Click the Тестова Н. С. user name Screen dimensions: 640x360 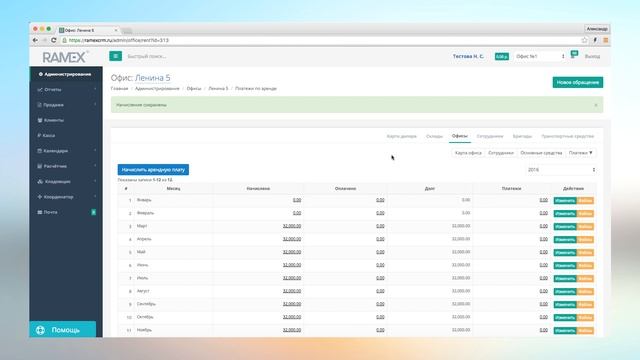coord(468,56)
